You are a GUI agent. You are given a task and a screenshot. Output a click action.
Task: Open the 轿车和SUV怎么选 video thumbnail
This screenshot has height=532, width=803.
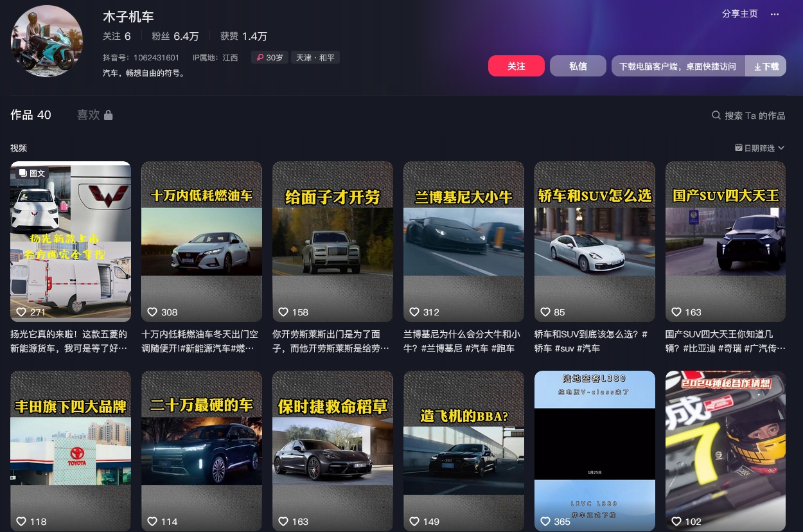pos(595,242)
